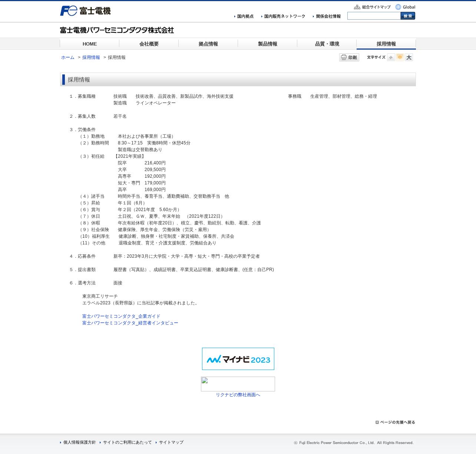
Task: Open the 国内拠点 link
Action: coord(244,16)
